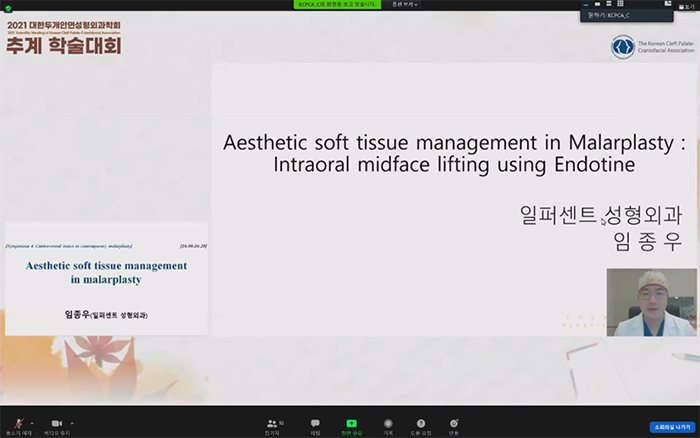Click the speaker's webcam video thumbnail
The height and width of the screenshot is (438, 700).
tap(651, 302)
